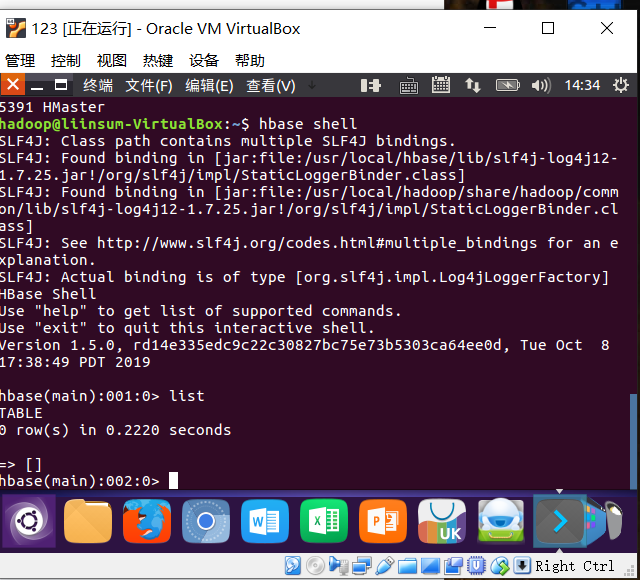Click the recording status icon
This screenshot has height=580, width=640.
[453, 566]
